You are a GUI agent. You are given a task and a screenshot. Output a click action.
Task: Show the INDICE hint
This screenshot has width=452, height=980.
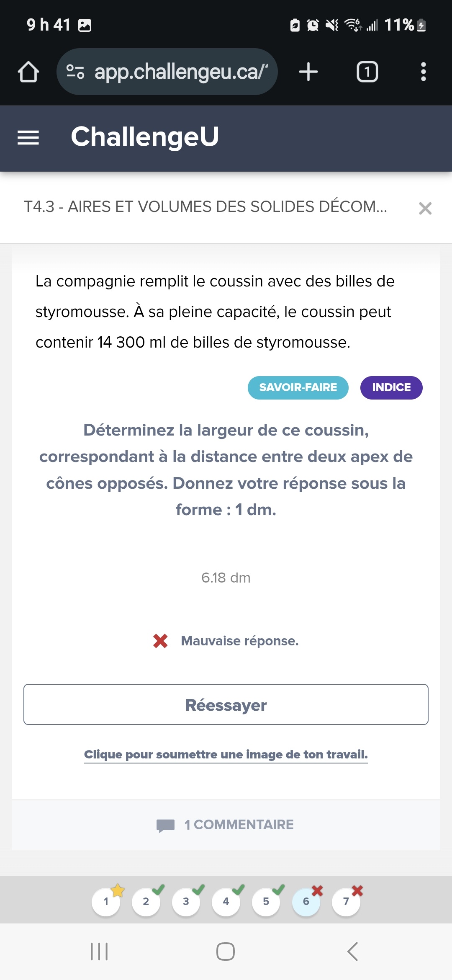tap(391, 387)
